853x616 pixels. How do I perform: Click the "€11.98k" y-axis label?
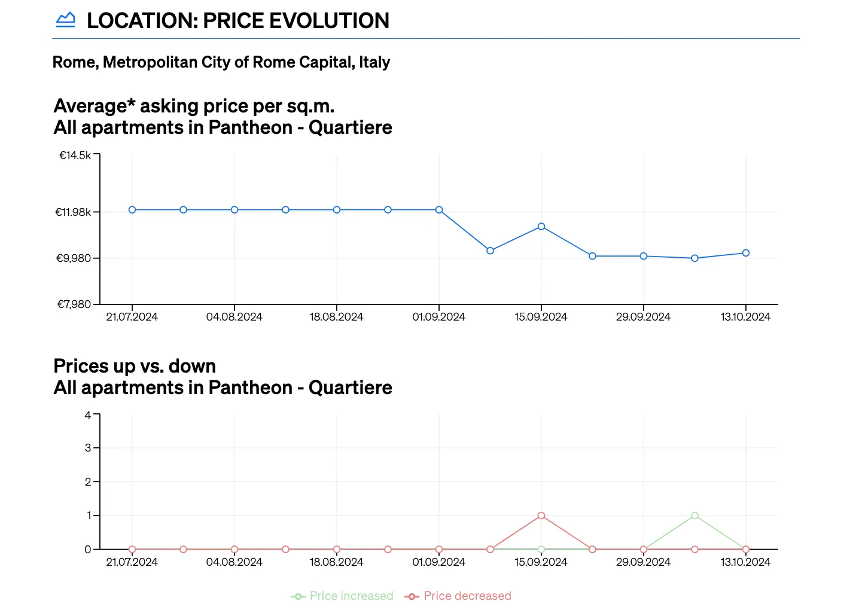[x=73, y=212]
